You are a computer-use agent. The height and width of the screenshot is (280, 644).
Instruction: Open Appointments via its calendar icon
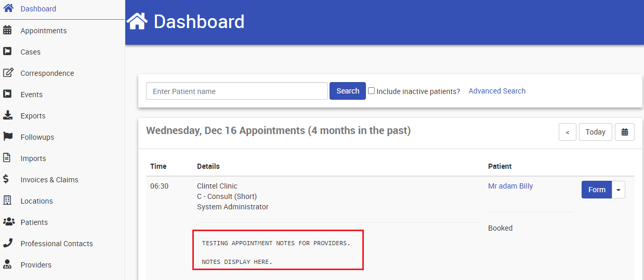[x=7, y=30]
